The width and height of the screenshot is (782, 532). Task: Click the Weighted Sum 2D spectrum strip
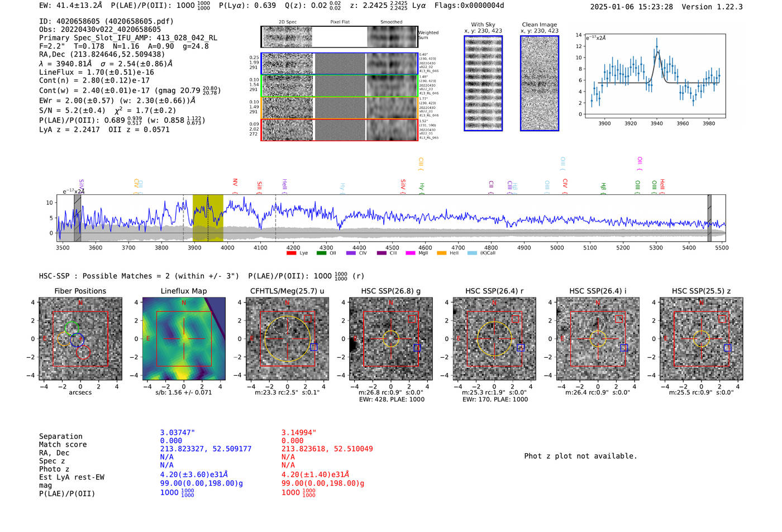click(x=339, y=37)
